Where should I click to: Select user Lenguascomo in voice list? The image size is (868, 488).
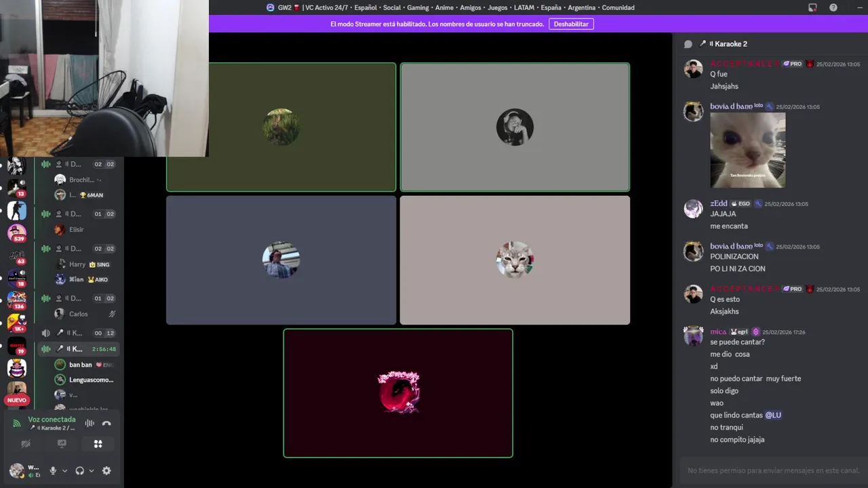pyautogui.click(x=83, y=380)
